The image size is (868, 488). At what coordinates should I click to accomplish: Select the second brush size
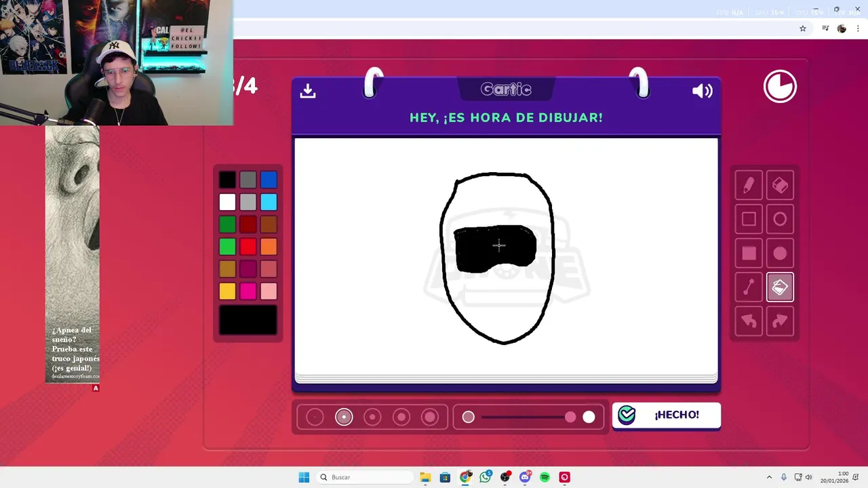pyautogui.click(x=344, y=417)
